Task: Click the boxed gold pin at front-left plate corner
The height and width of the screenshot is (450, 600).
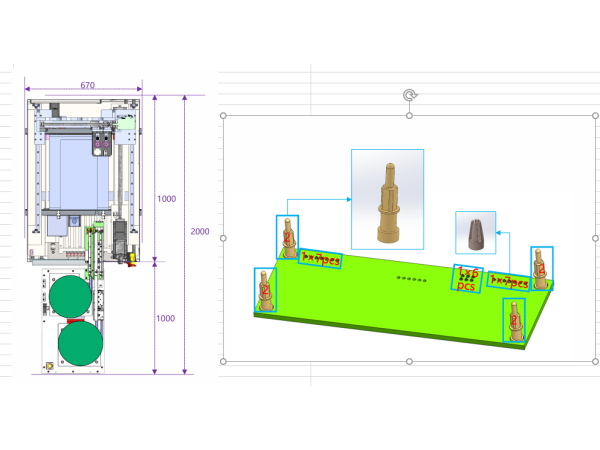Action: 264,290
